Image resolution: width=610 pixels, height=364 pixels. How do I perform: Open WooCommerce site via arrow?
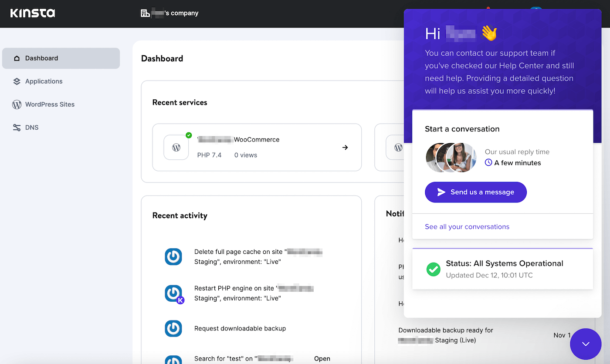(345, 148)
